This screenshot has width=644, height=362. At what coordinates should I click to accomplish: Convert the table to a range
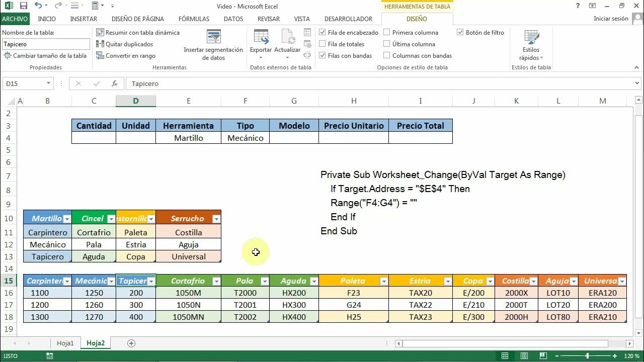click(x=126, y=56)
